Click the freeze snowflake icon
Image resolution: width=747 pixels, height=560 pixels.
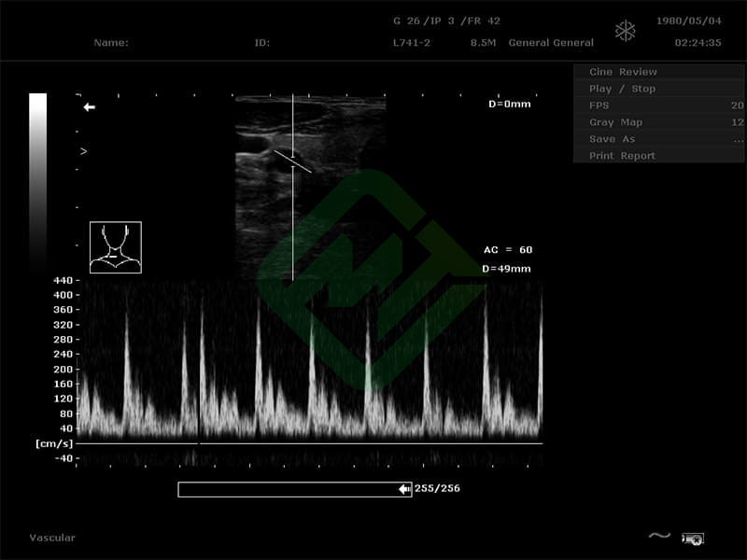(625, 31)
